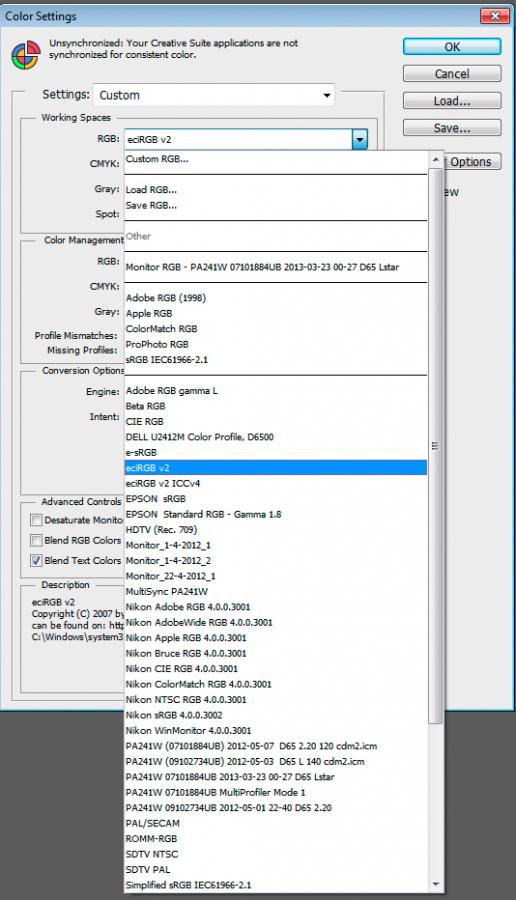Viewport: 516px width, 900px height.
Task: Choose Custom RGB... from the list
Action: click(x=276, y=159)
